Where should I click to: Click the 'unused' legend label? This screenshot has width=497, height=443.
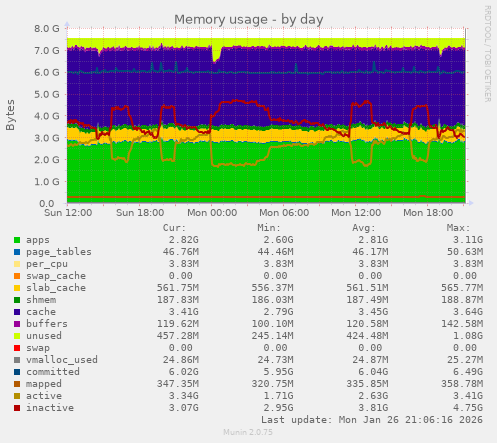[x=44, y=336]
